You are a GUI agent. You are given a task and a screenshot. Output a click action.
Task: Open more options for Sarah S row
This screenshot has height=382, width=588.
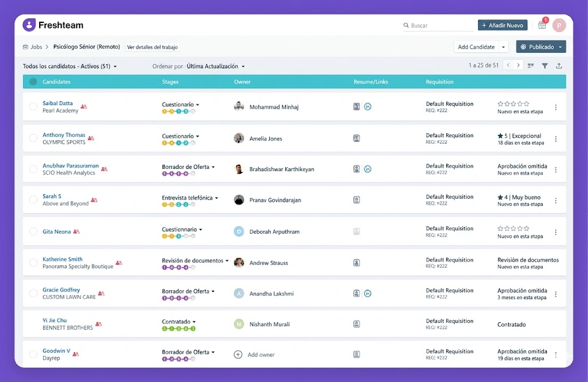click(x=556, y=200)
